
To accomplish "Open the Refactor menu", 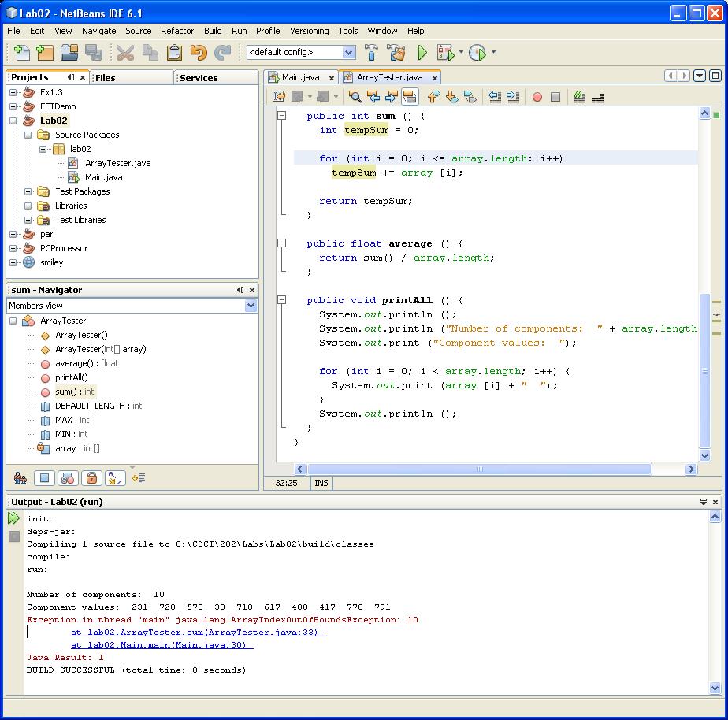I will [177, 31].
